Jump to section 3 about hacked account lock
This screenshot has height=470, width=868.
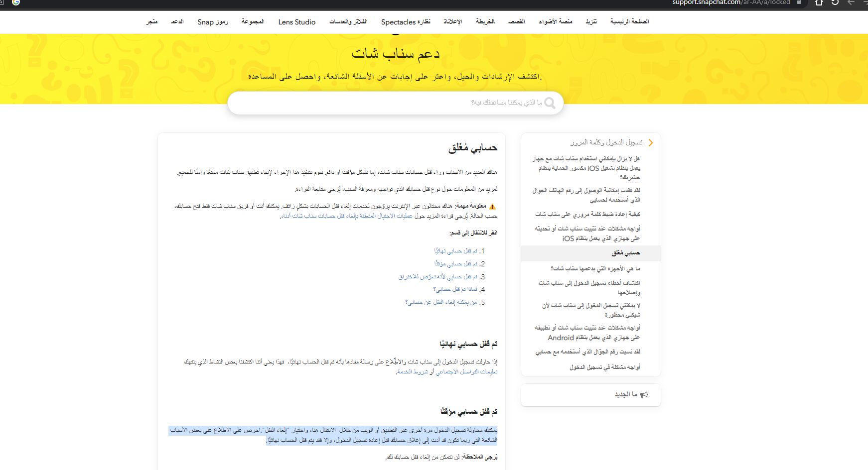tap(438, 277)
